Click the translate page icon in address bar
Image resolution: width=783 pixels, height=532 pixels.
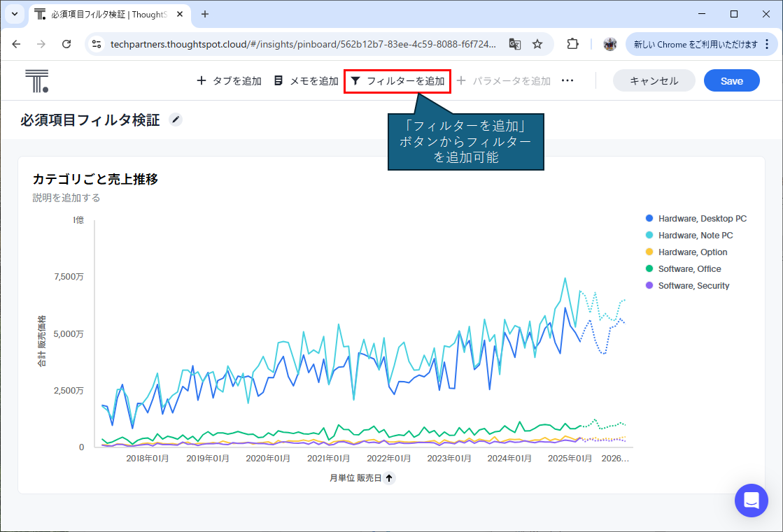click(x=515, y=44)
